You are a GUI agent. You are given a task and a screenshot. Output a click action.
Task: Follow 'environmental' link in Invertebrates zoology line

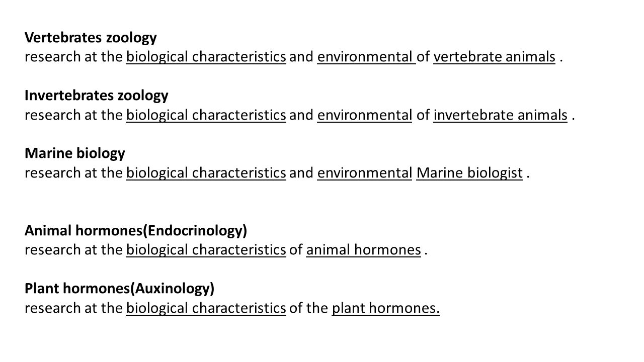365,115
